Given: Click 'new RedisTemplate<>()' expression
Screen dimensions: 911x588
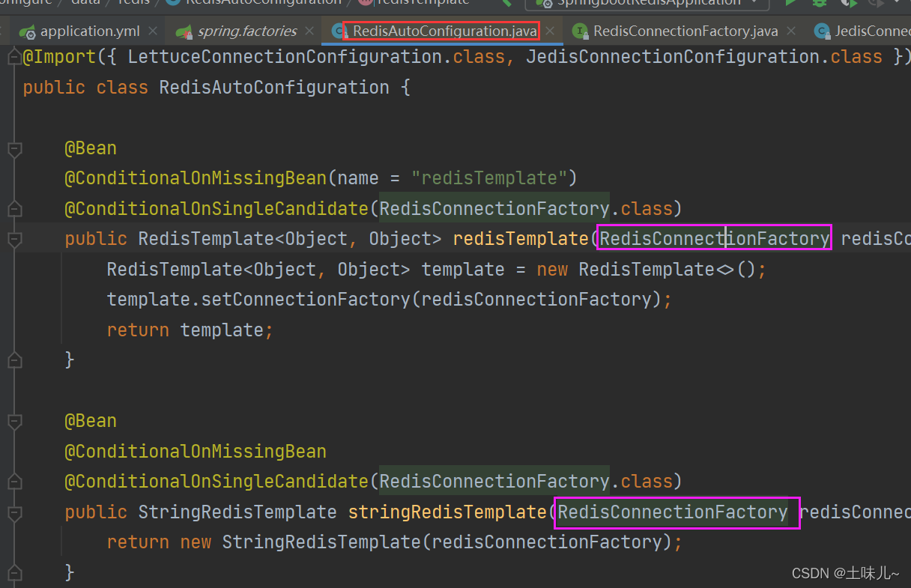Looking at the screenshot, I should 647,269.
